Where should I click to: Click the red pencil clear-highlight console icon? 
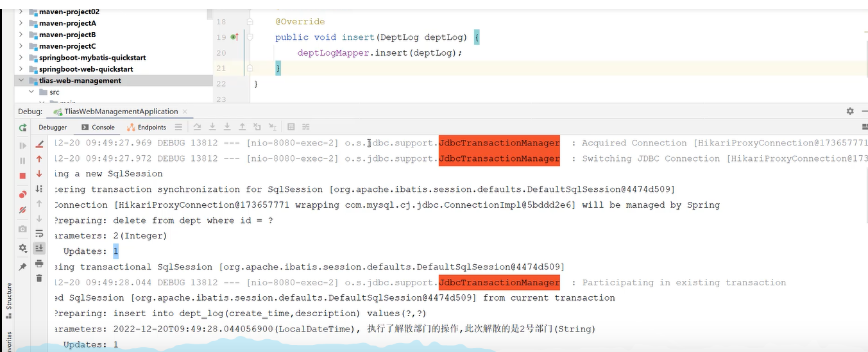[x=39, y=144]
